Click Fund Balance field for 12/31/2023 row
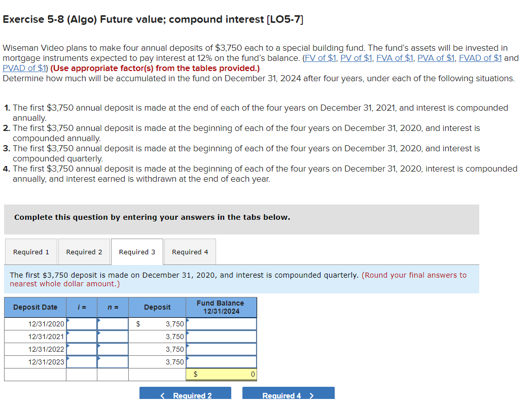This screenshot has width=532, height=401. (221, 362)
